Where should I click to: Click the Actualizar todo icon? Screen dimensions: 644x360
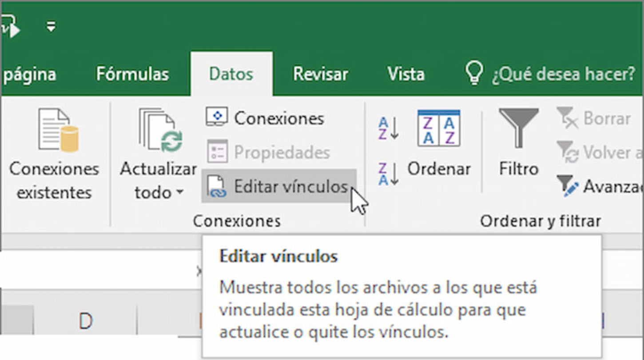coord(160,130)
